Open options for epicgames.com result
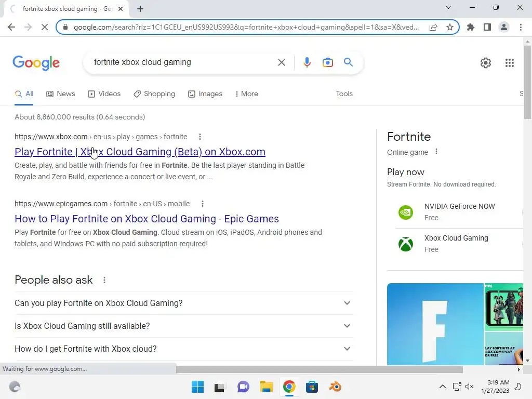 (203, 204)
